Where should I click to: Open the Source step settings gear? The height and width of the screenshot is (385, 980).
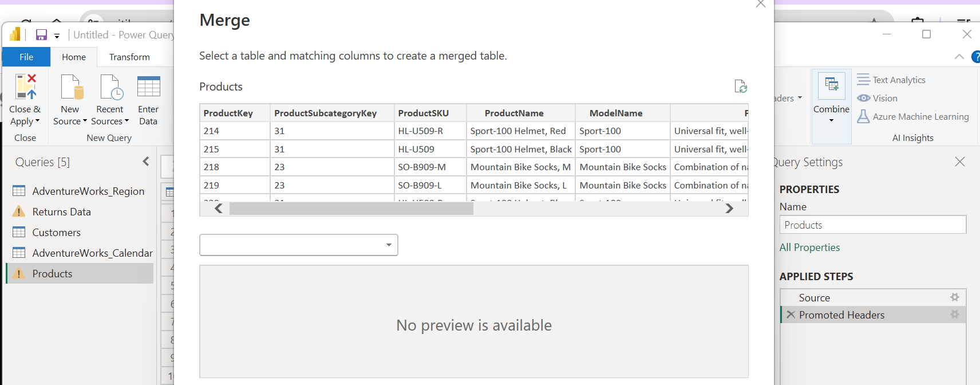tap(954, 297)
